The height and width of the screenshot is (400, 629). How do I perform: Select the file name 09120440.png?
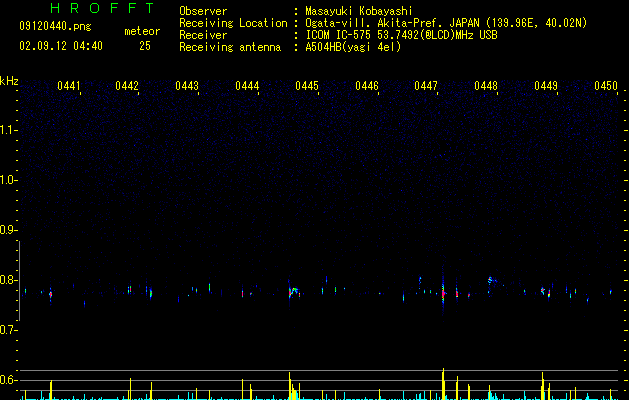[55, 27]
